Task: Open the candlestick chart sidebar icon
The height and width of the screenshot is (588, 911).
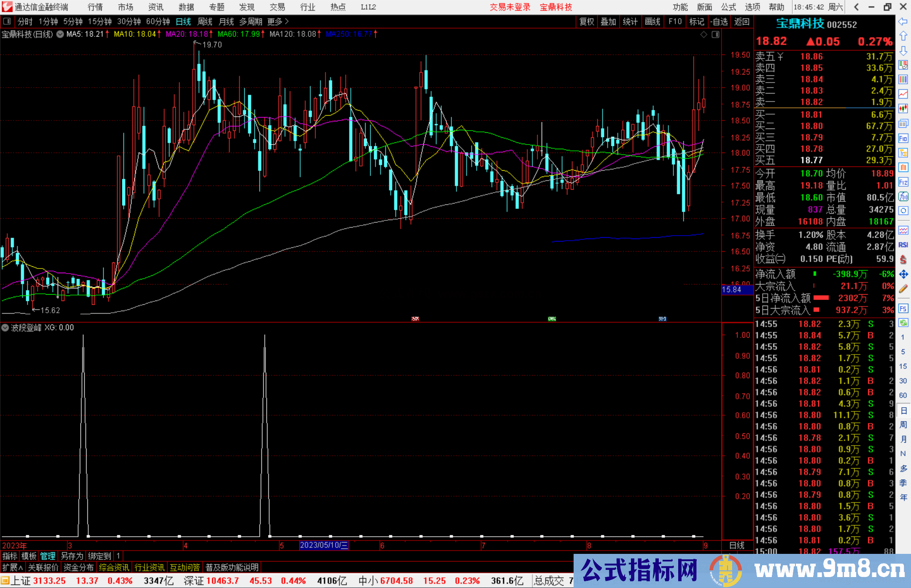Action: click(x=903, y=108)
